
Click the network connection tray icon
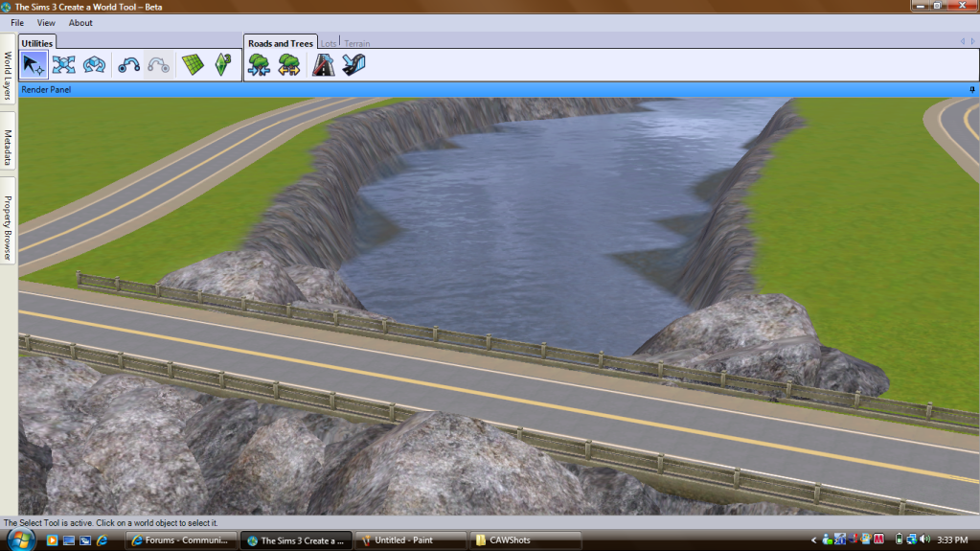click(x=912, y=540)
